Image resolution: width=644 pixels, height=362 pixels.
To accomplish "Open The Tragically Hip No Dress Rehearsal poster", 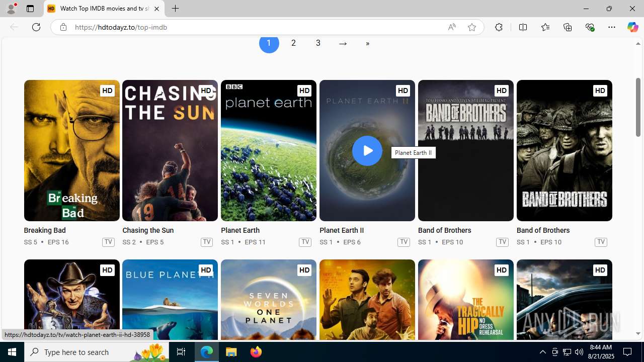I will 465,300.
